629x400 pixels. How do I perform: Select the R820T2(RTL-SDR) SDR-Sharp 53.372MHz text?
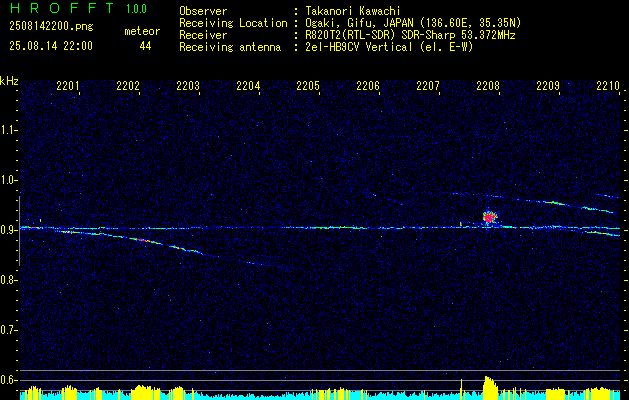410,35
